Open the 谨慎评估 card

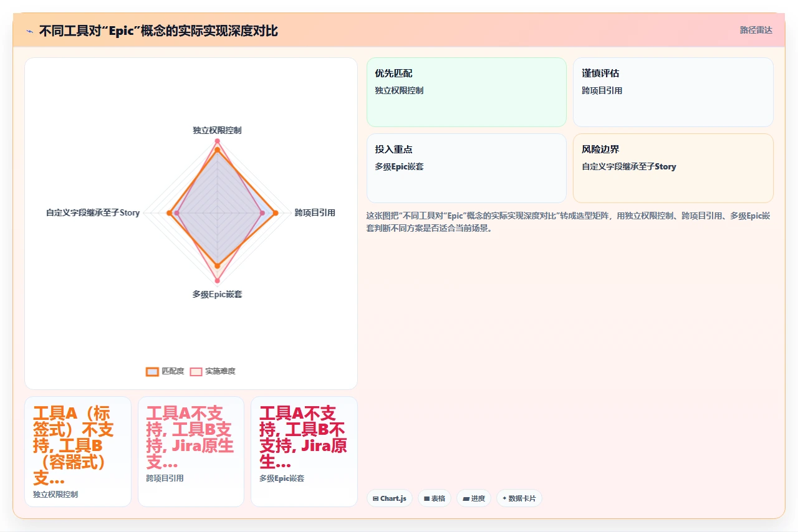click(x=673, y=92)
